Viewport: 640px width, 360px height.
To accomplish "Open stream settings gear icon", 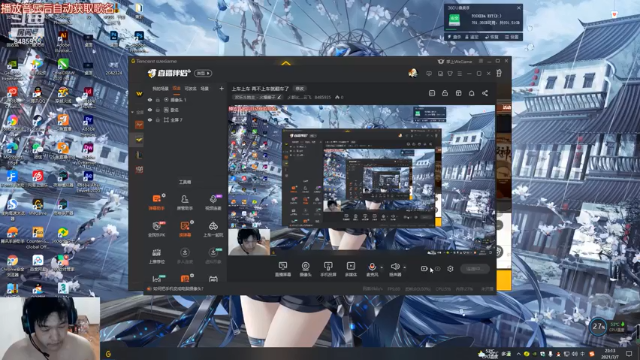I will (x=450, y=269).
